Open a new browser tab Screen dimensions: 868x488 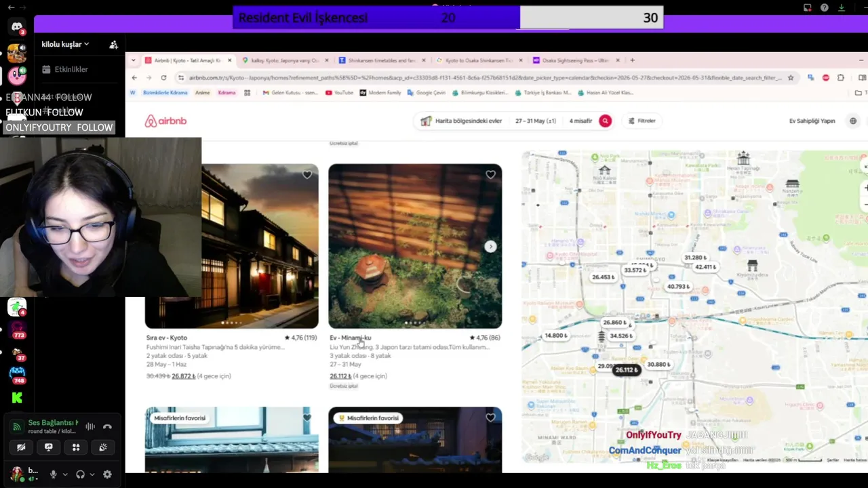coord(633,60)
